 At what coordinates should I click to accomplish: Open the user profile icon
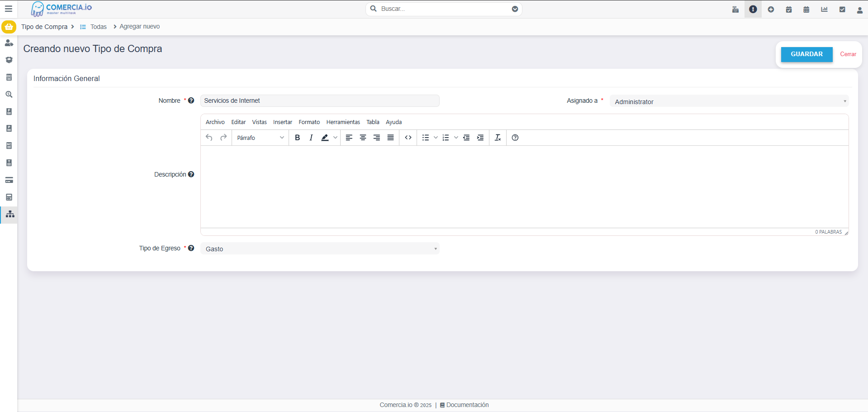pos(860,10)
